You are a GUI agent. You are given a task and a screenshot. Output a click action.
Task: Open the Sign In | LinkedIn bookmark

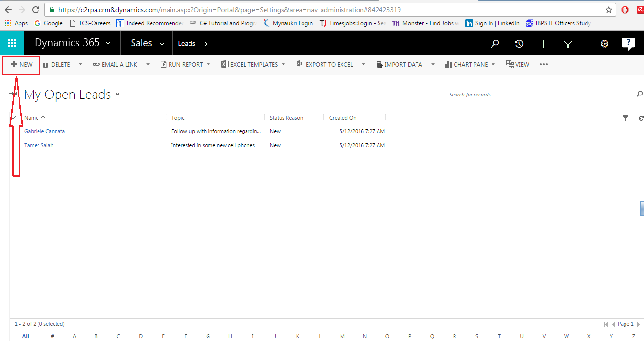click(492, 23)
